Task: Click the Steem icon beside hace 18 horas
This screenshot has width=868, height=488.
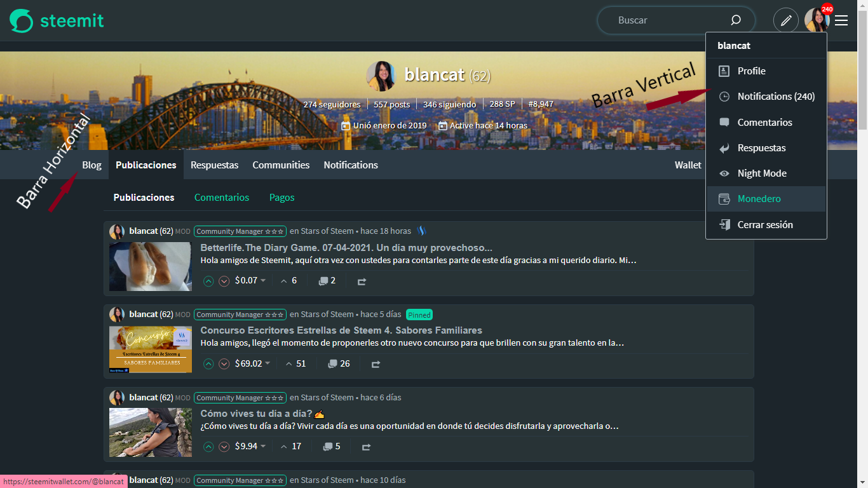Action: pos(421,231)
